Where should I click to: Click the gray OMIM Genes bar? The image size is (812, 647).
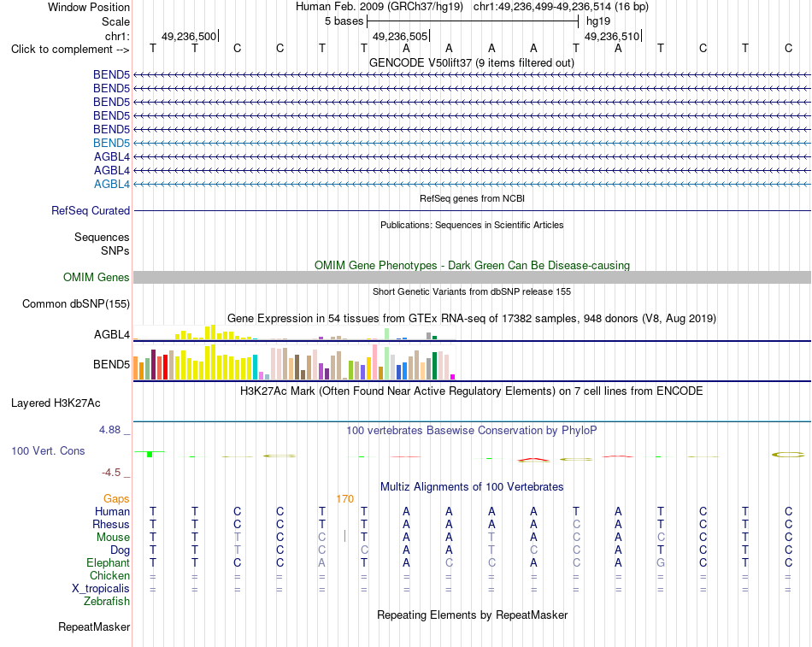[x=472, y=277]
